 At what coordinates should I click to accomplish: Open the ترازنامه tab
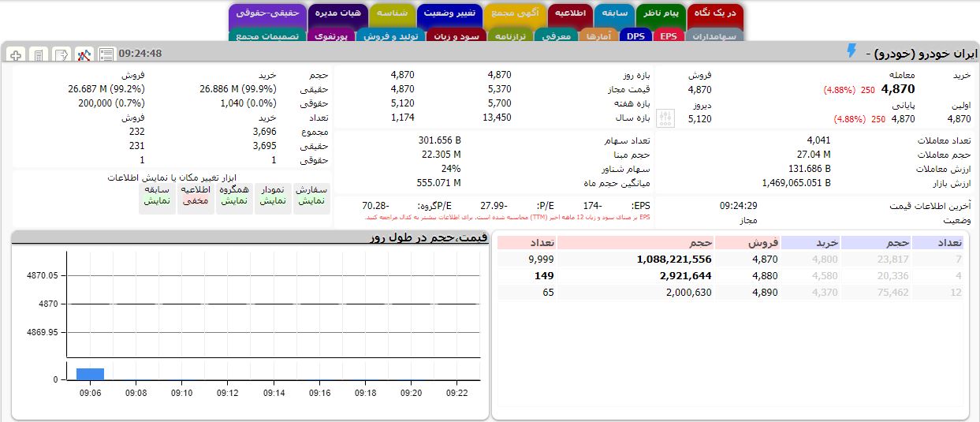coord(511,35)
